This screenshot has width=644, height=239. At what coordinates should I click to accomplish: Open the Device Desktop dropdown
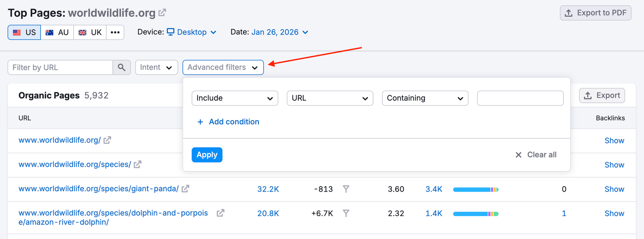192,32
